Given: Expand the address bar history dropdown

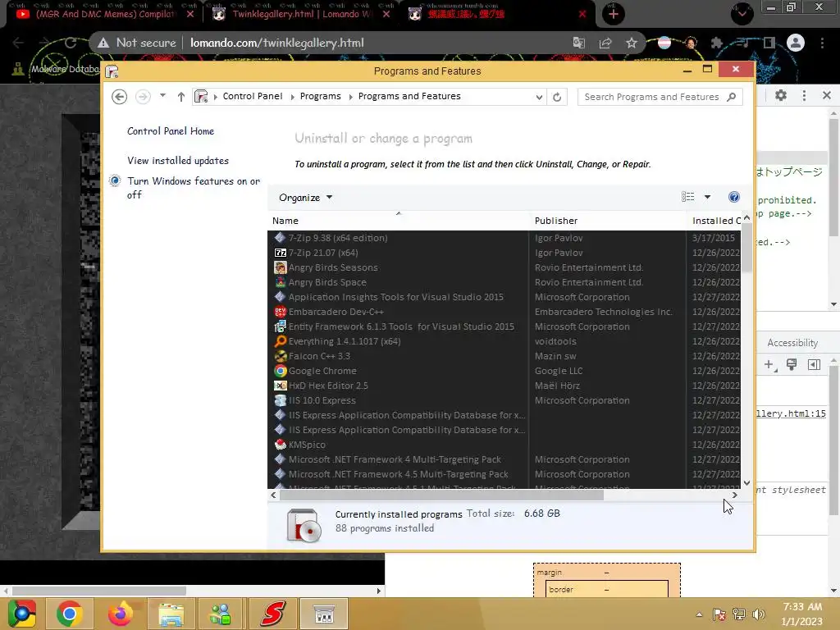Looking at the screenshot, I should coord(539,97).
